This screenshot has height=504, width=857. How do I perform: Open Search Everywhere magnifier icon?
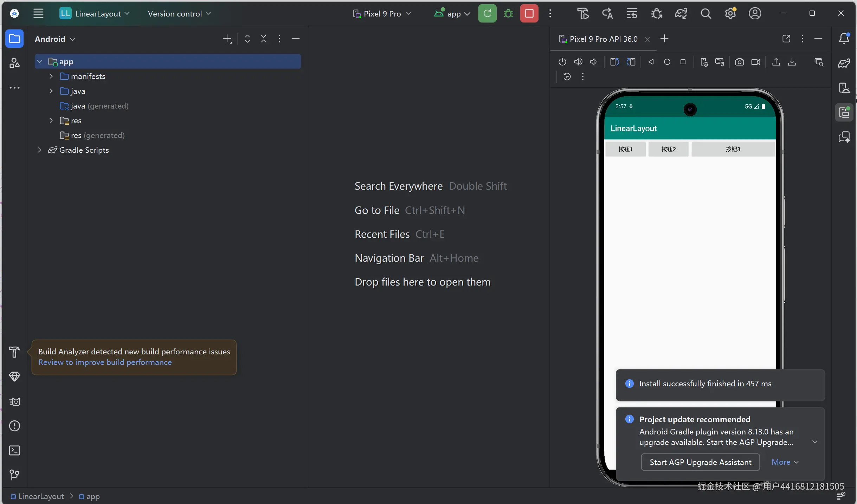pyautogui.click(x=705, y=14)
